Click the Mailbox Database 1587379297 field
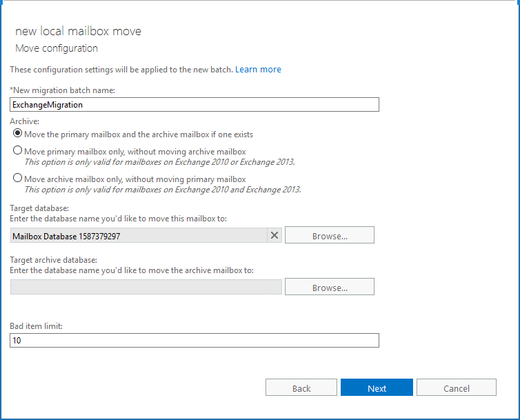520x420 pixels. (138, 236)
